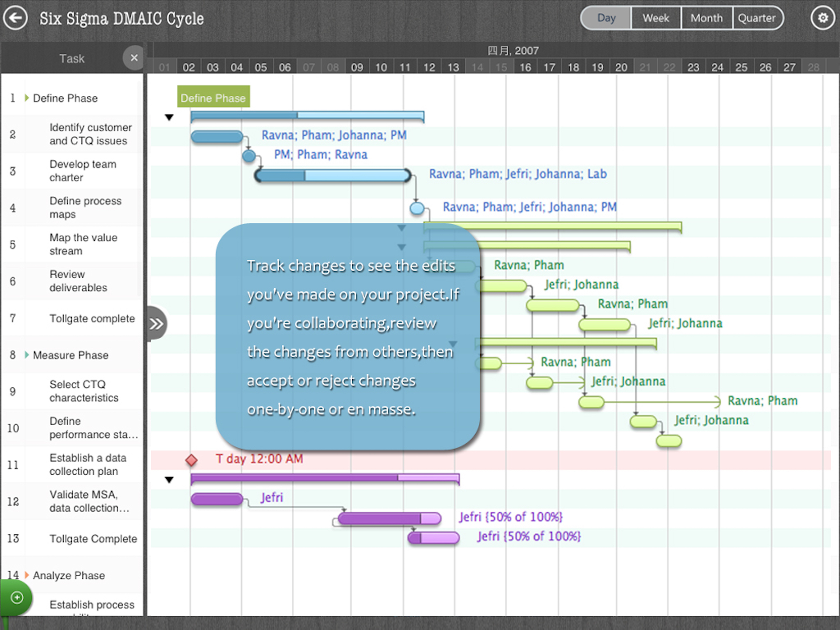Collapse the Define Phase task group
Viewport: 840px width, 630px height.
click(x=26, y=98)
